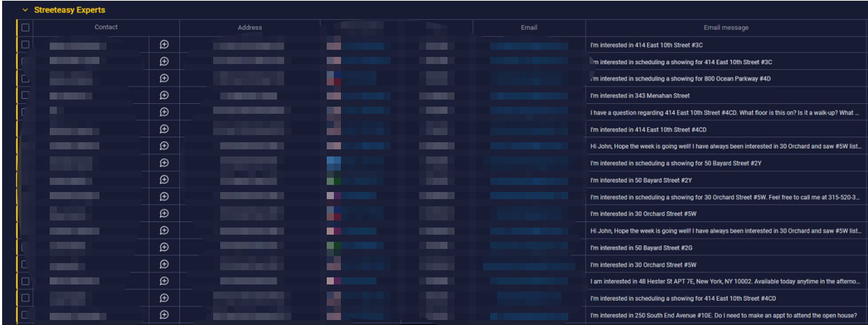Click plus icon in 'scheduling a showing for 414 East 10th Street #3C' row
This screenshot has height=325, width=868.
click(x=164, y=61)
